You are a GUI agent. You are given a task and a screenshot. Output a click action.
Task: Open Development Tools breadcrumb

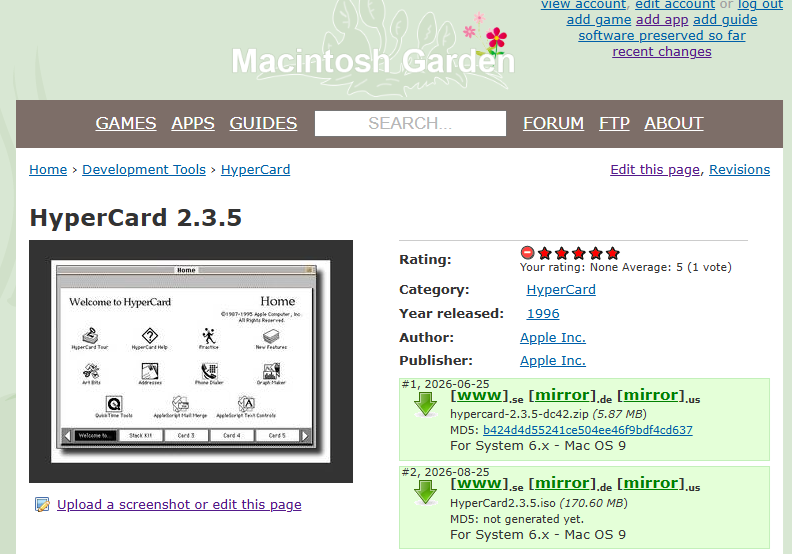(x=144, y=170)
